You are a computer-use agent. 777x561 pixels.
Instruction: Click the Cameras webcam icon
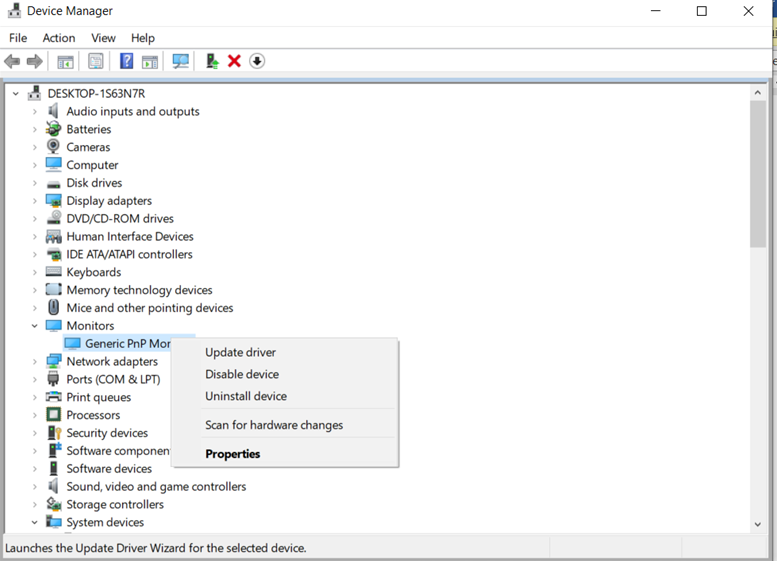53,147
